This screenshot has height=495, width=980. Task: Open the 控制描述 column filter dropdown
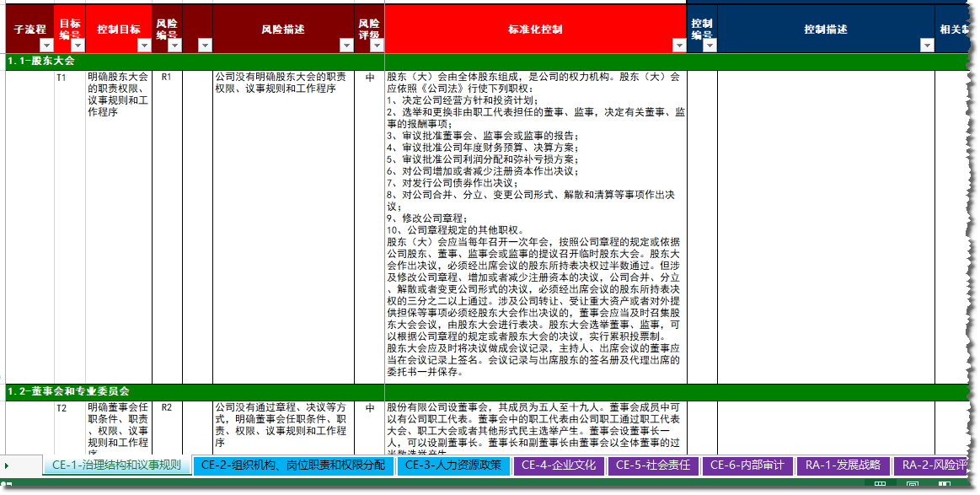pyautogui.click(x=927, y=46)
